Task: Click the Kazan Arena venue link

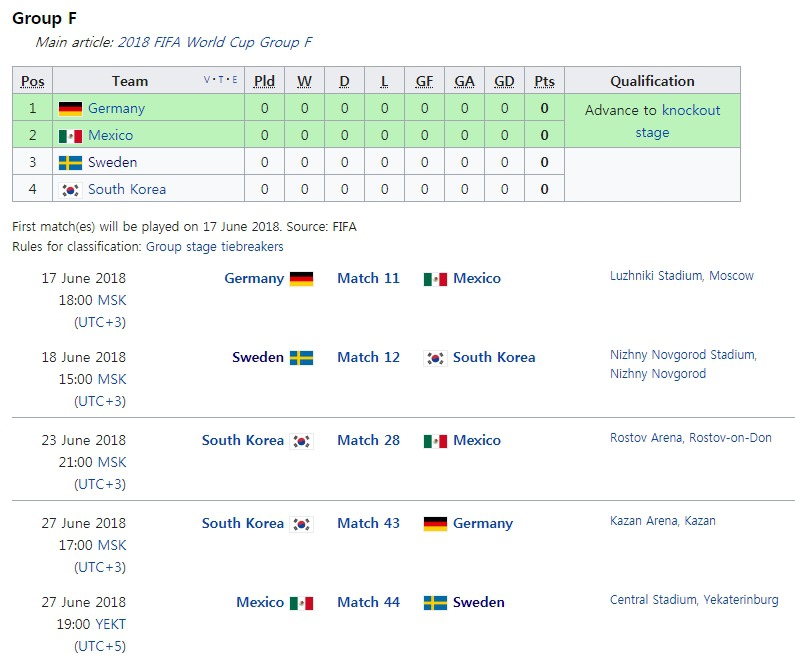Action: pos(643,521)
